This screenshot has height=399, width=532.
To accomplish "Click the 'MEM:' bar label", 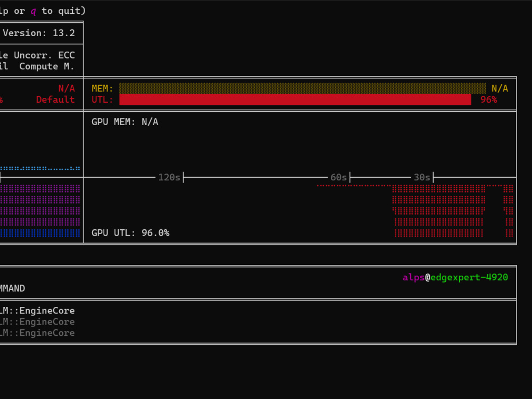I will pos(102,88).
